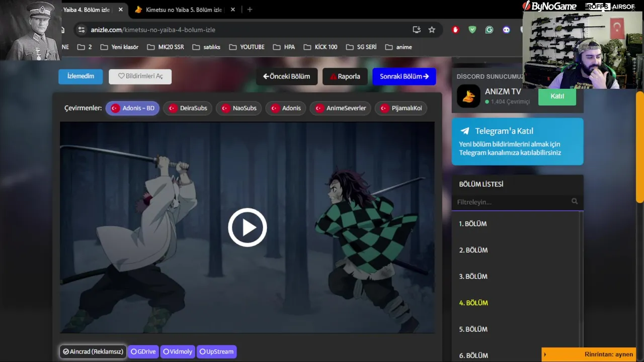The width and height of the screenshot is (644, 362).
Task: Select DeiraSubs translator
Action: 188,108
